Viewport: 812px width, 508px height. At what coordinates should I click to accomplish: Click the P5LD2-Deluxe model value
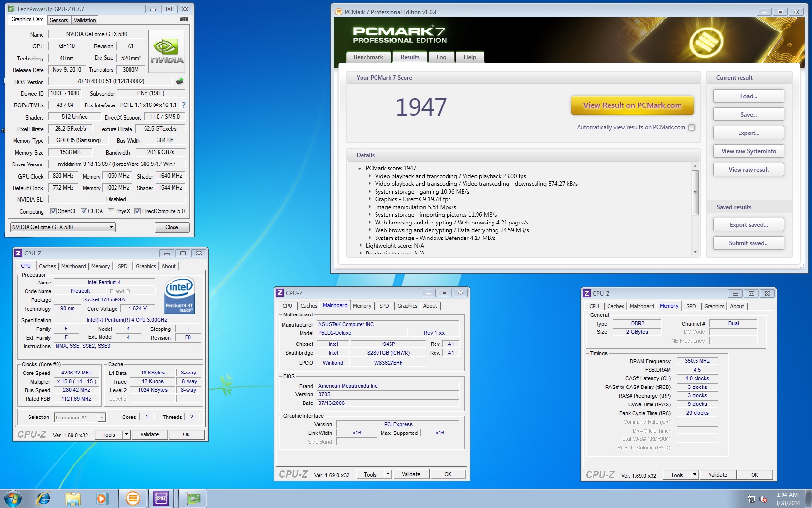[x=362, y=333]
